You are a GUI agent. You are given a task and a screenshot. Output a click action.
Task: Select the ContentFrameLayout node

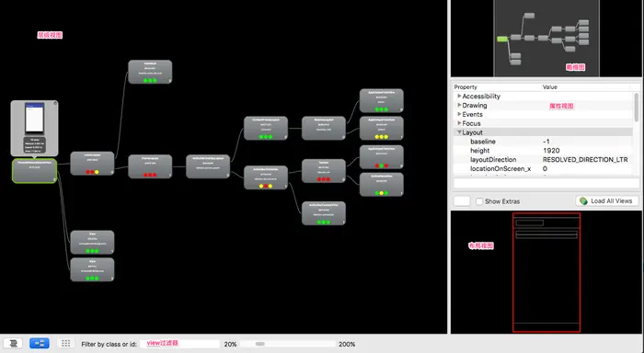[266, 128]
